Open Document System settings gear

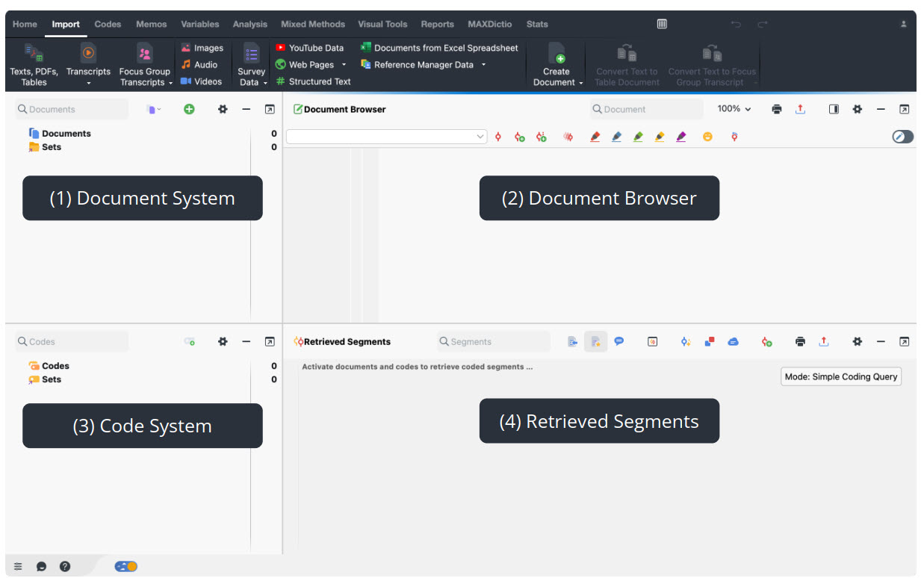pos(222,109)
